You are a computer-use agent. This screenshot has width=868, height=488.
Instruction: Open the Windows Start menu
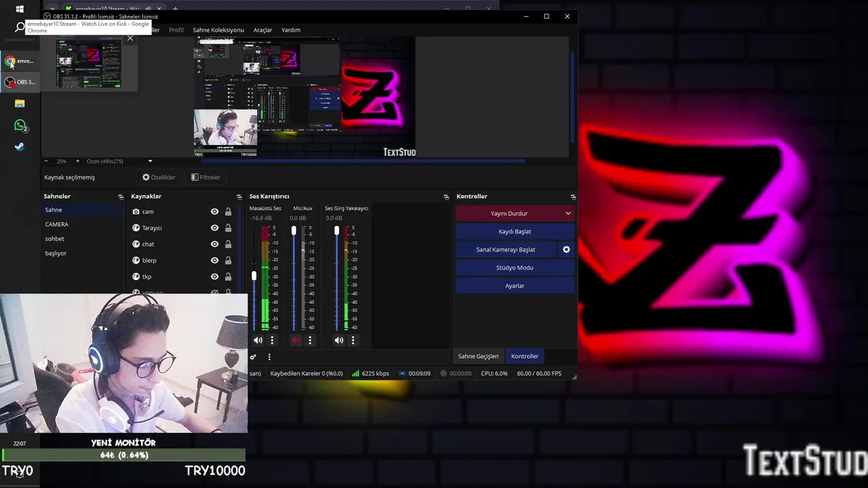(x=20, y=9)
